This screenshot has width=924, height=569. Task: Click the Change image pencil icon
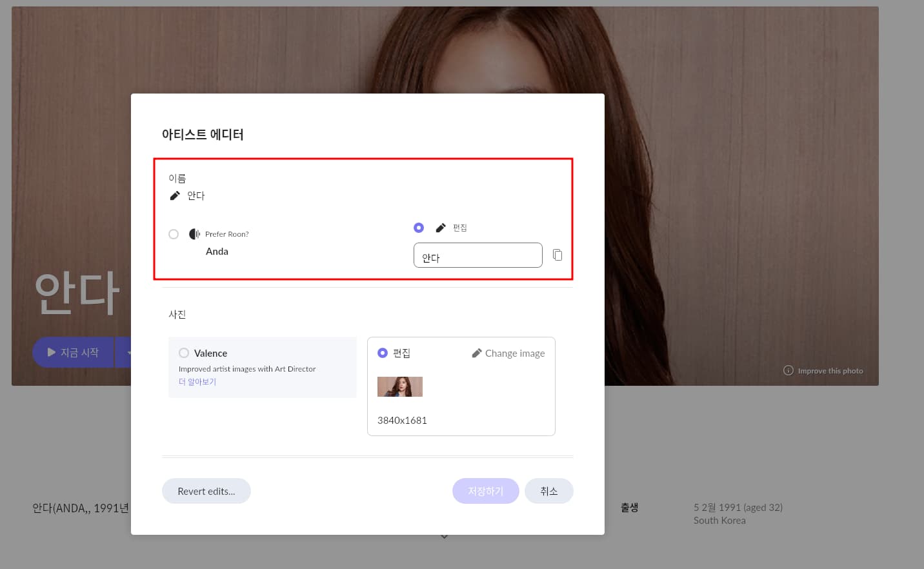pos(477,353)
